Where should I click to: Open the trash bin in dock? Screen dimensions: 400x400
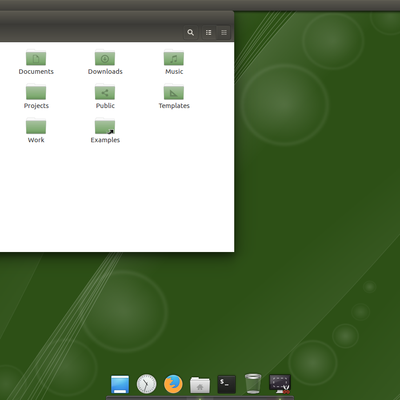[253, 384]
